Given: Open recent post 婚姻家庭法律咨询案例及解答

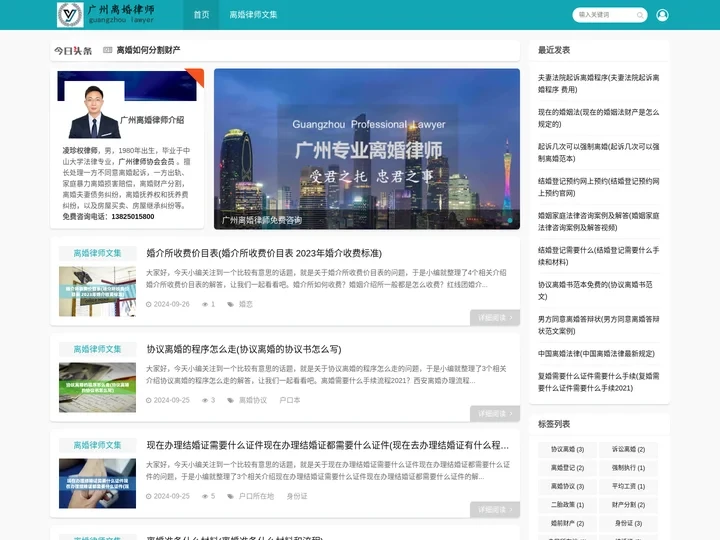Looking at the screenshot, I should coord(599,221).
